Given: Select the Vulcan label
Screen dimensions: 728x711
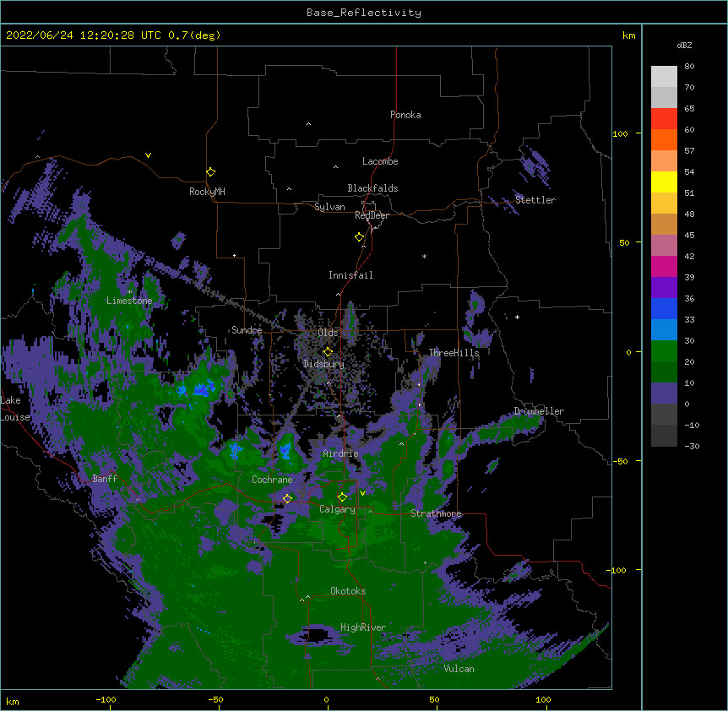Looking at the screenshot, I should tap(459, 669).
